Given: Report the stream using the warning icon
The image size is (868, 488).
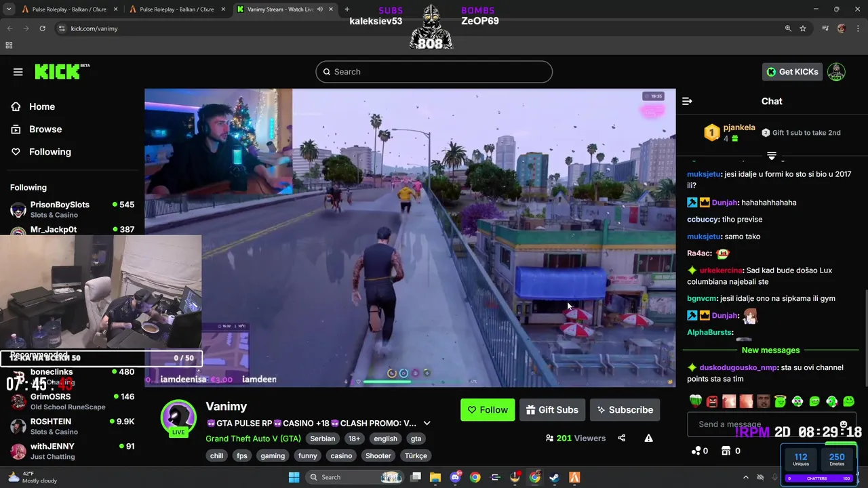Looking at the screenshot, I should [648, 438].
